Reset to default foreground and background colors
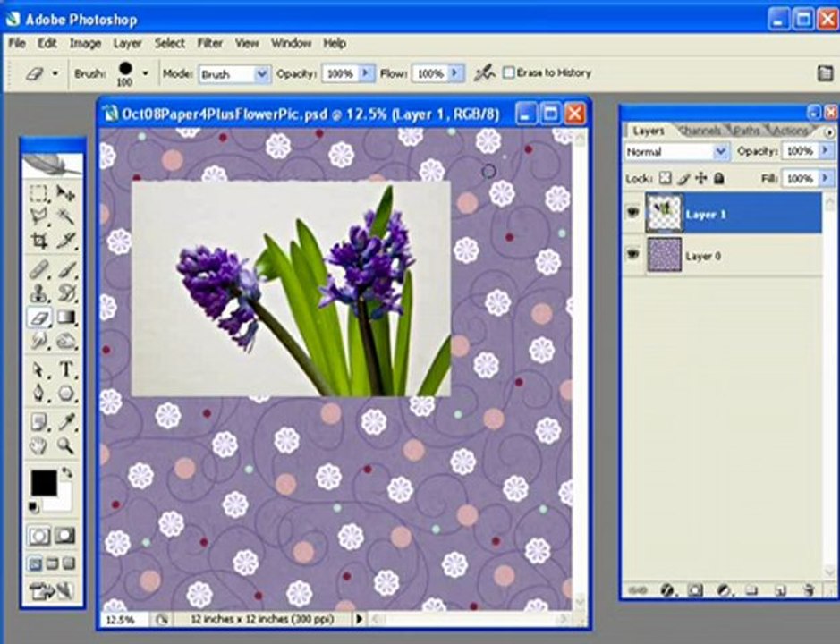 click(x=33, y=507)
